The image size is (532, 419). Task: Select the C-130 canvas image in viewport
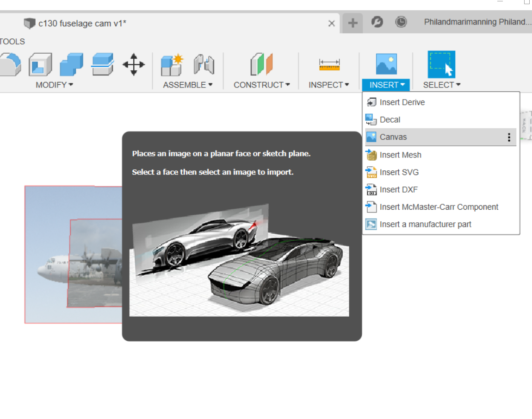73,255
